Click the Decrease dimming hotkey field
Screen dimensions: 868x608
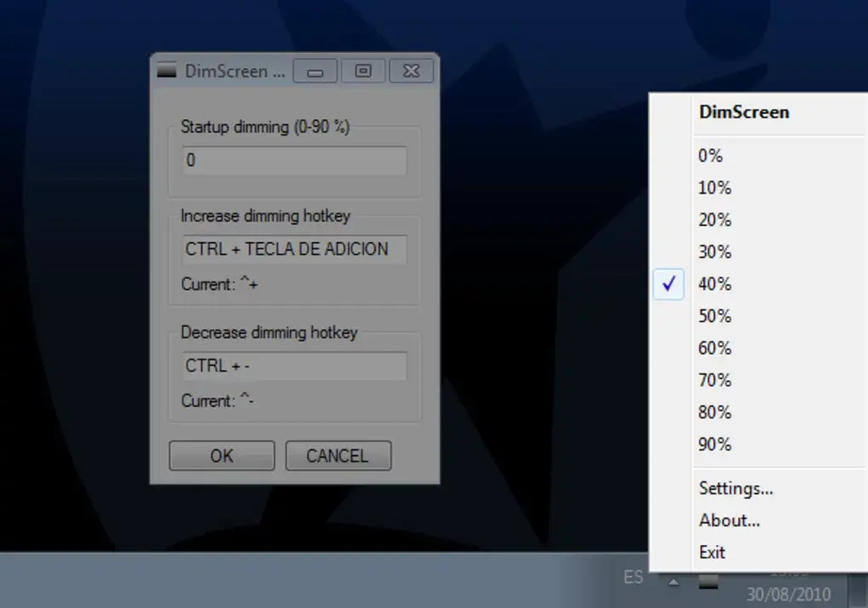(294, 365)
